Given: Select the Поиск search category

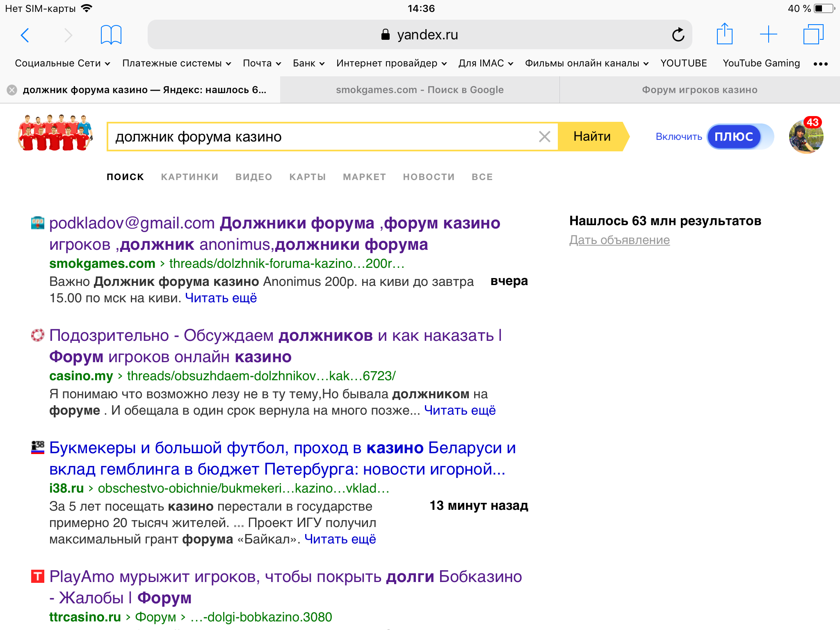Looking at the screenshot, I should tap(125, 177).
